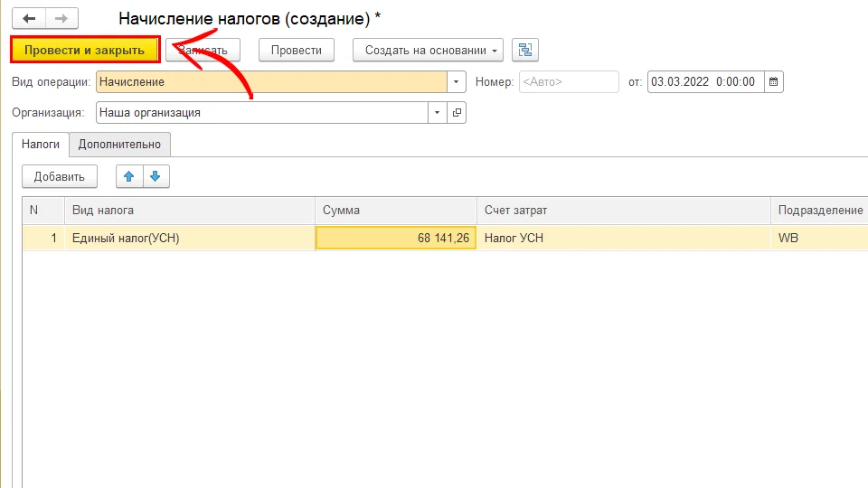Click the Добавить button
Image resolution: width=868 pixels, height=488 pixels.
tap(59, 177)
